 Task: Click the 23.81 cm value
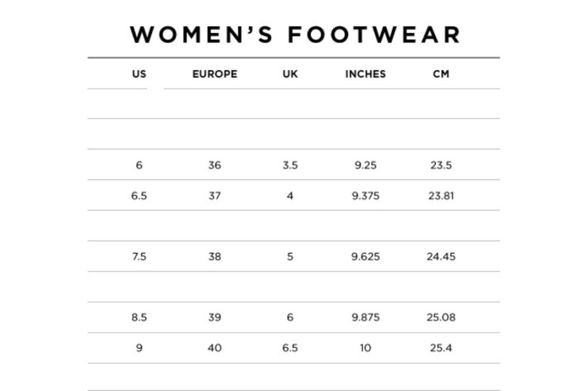point(441,196)
